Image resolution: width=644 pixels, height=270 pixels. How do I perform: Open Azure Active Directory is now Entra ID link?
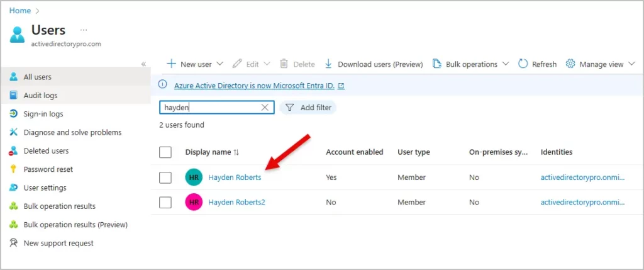(253, 86)
